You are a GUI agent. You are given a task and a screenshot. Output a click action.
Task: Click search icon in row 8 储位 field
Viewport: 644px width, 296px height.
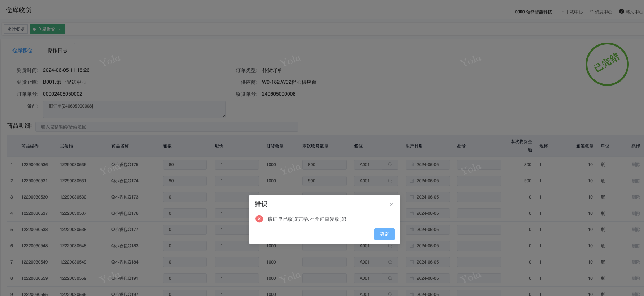[x=390, y=278]
